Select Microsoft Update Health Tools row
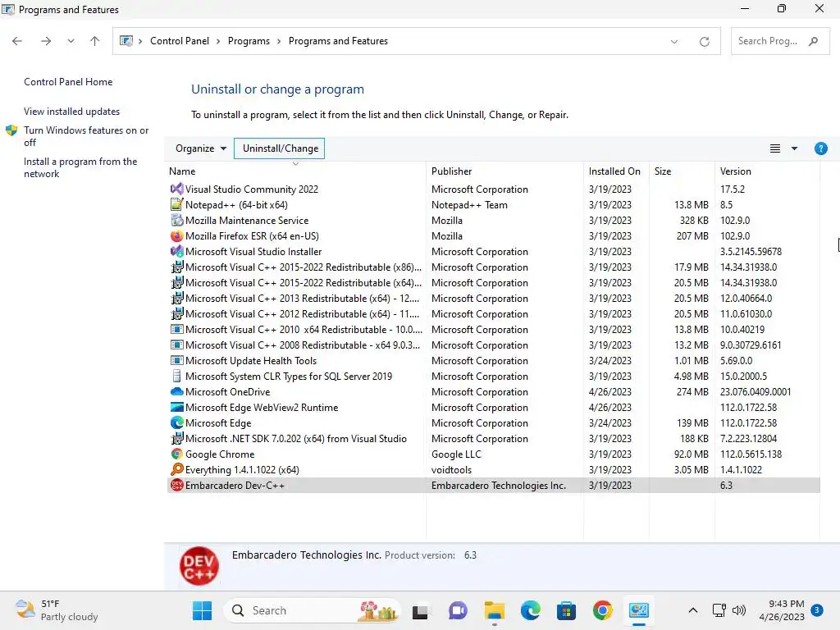Image resolution: width=840 pixels, height=630 pixels. click(x=493, y=361)
